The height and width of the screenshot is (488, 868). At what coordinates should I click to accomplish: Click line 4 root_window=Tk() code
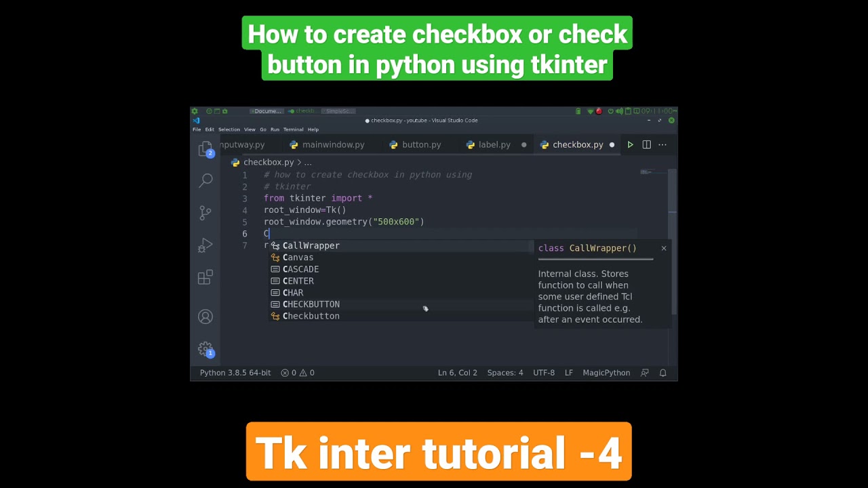(305, 210)
